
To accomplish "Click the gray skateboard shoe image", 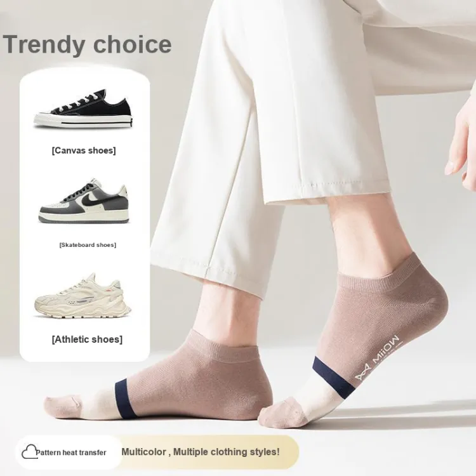I will click(x=84, y=201).
